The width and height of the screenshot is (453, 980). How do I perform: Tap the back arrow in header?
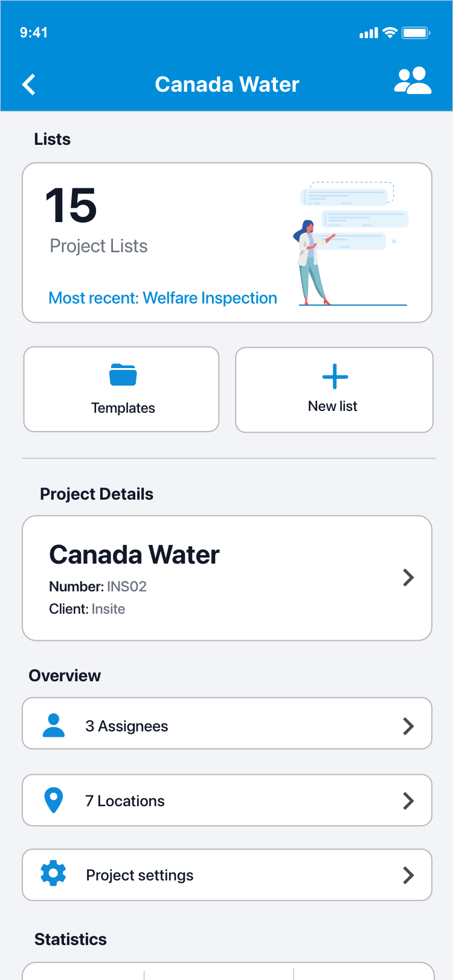click(29, 84)
